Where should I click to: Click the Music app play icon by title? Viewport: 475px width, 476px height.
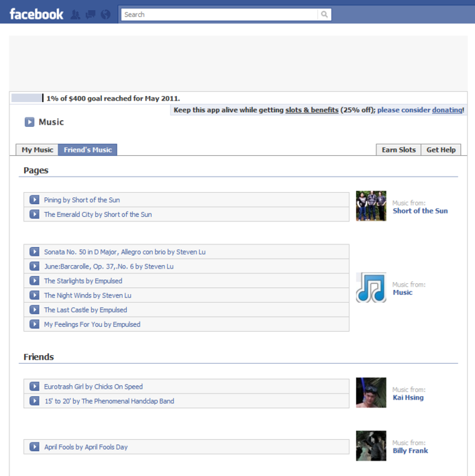(x=30, y=122)
